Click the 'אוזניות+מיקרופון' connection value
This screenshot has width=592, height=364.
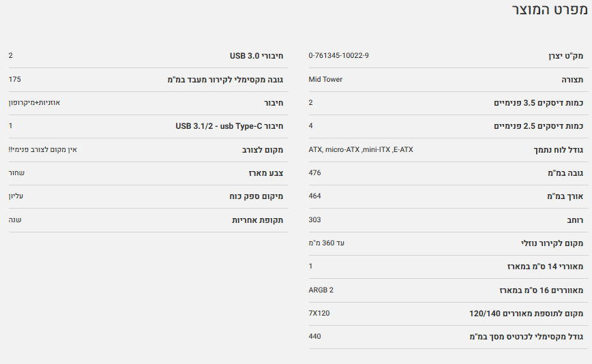(x=34, y=102)
